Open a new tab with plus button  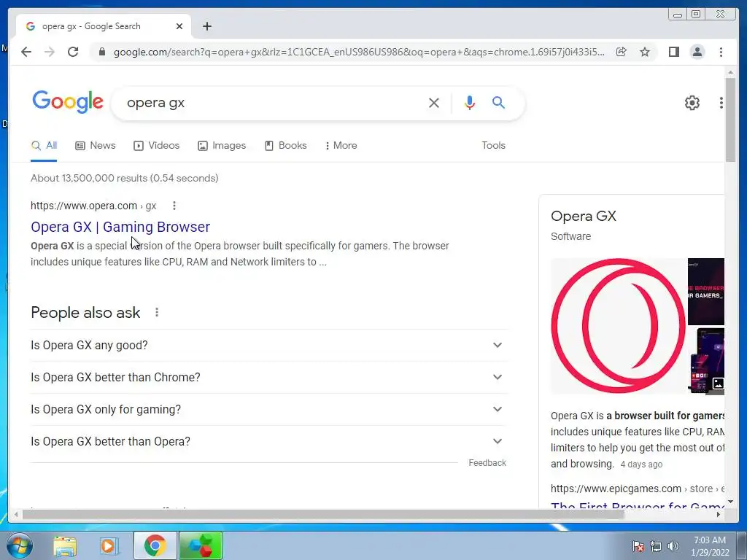[x=206, y=26]
